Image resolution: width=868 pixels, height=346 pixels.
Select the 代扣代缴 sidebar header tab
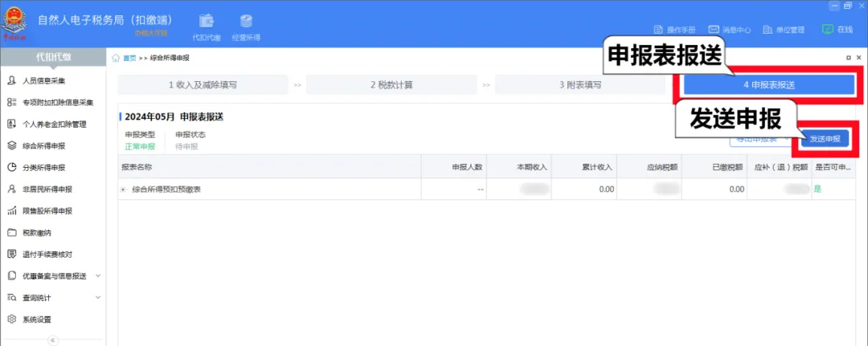(53, 57)
